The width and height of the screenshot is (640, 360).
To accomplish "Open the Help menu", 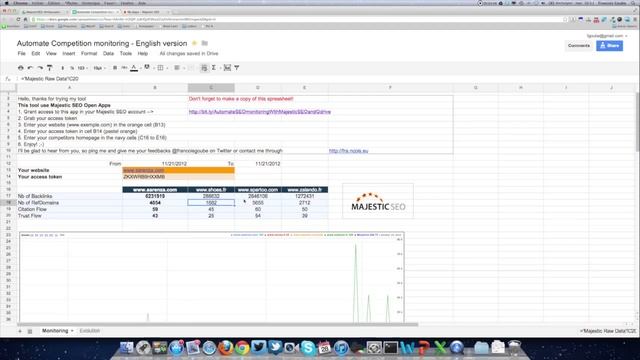I will [142, 53].
